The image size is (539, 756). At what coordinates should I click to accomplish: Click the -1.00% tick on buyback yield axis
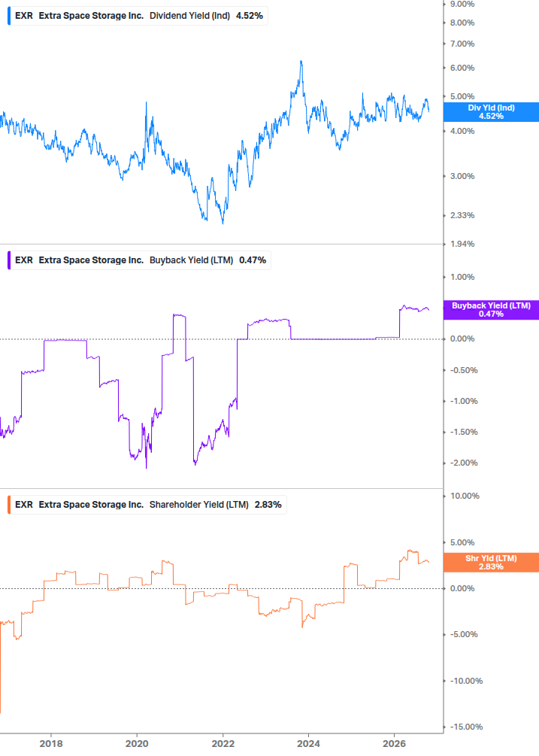tap(464, 401)
